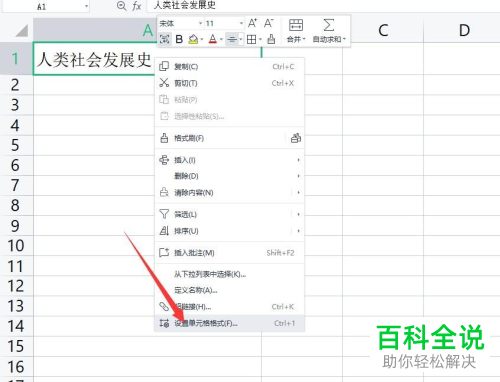
Task: Open the 排序(U) submenu
Action: click(229, 231)
